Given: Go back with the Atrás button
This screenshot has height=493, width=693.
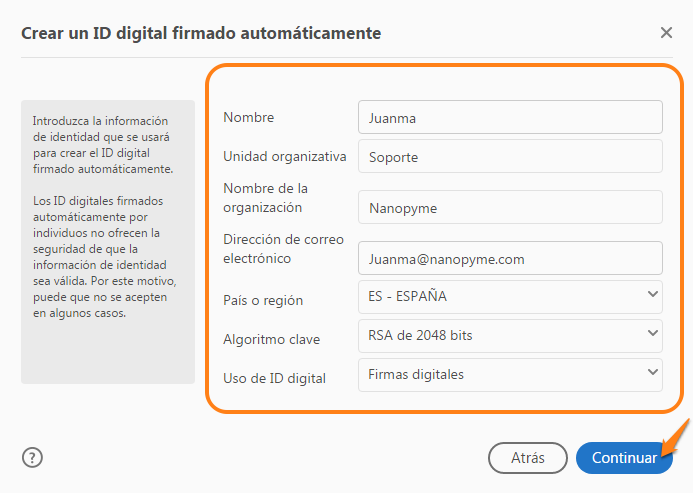Looking at the screenshot, I should [528, 458].
